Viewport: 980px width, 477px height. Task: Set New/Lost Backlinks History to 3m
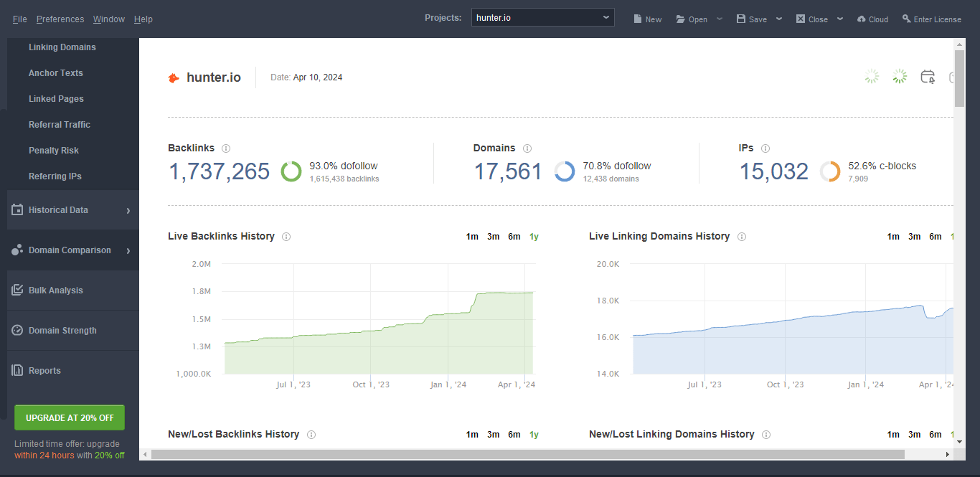coord(494,435)
